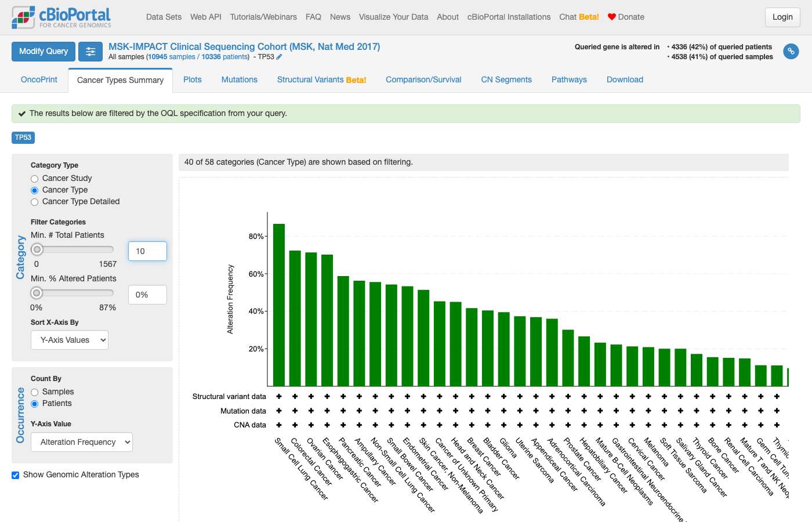Click the Min altered percent input showing 0%
This screenshot has width=812, height=522.
coord(147,295)
